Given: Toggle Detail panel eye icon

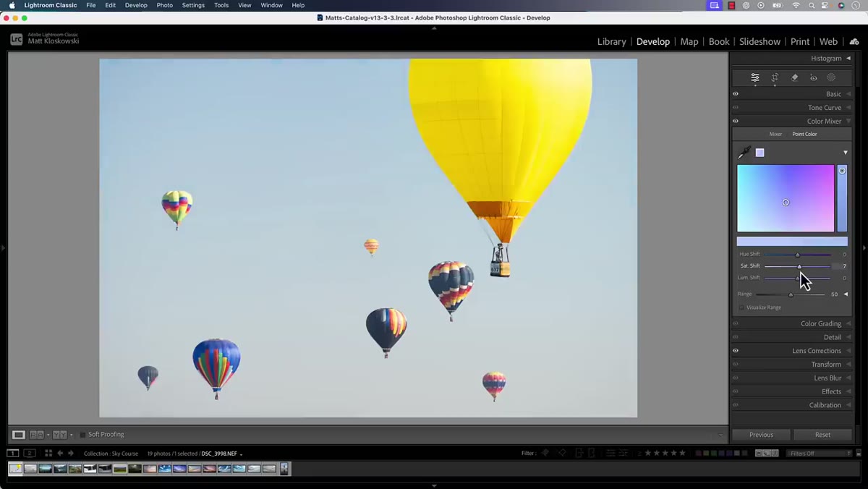Looking at the screenshot, I should [x=736, y=337].
